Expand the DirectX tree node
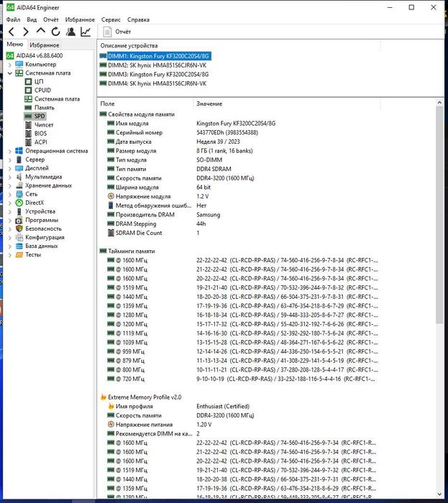 [x=9, y=203]
